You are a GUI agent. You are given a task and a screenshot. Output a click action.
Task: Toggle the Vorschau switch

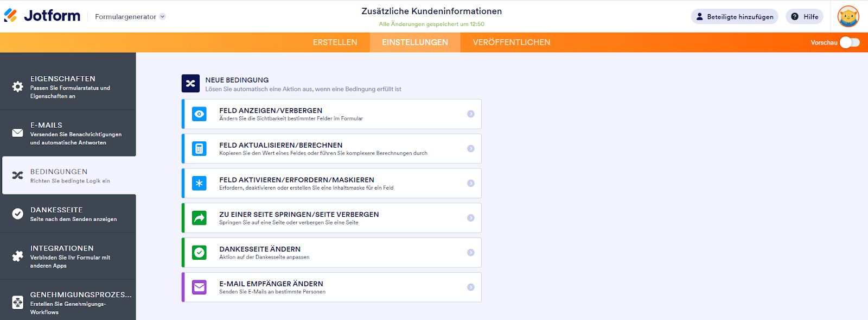[x=850, y=42]
